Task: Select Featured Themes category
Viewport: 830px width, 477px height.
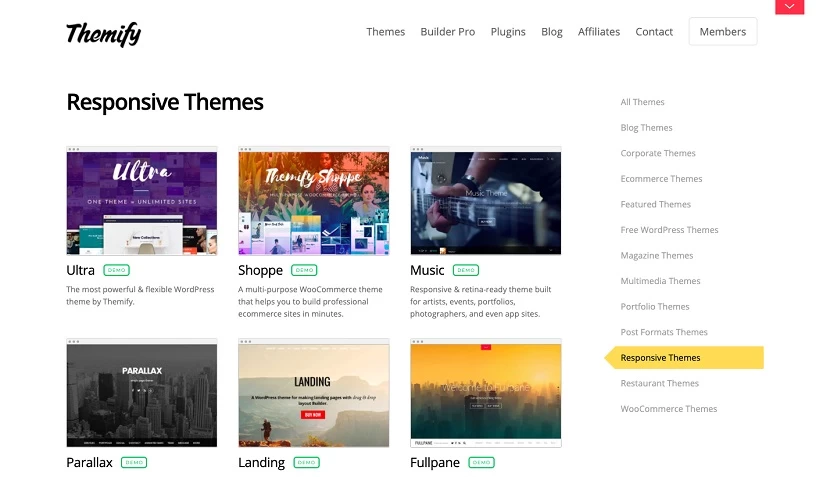Action: (655, 204)
